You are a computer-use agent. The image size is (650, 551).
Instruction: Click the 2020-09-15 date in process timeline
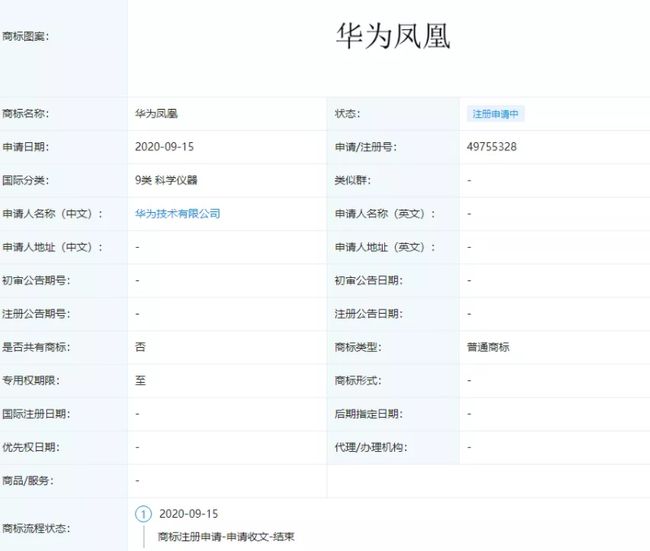[188, 514]
